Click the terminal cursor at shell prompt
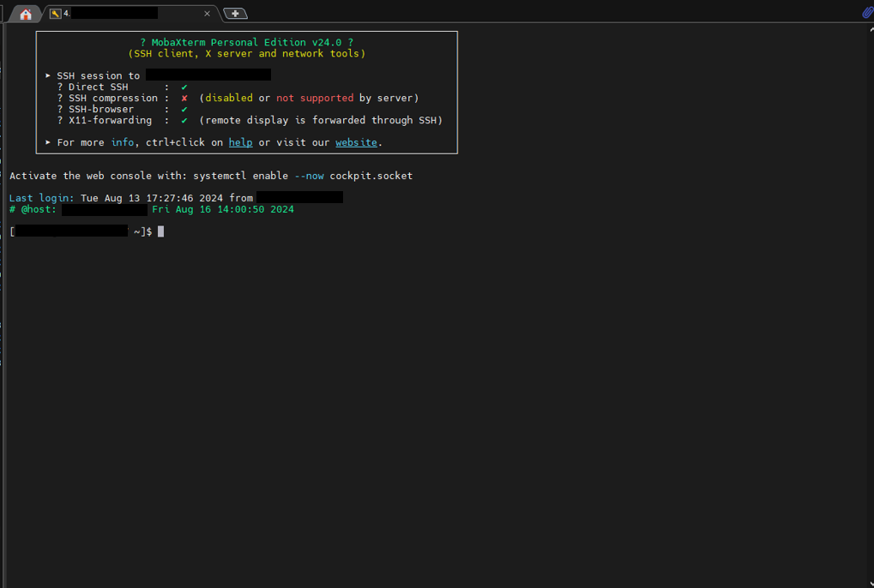Image resolution: width=874 pixels, height=588 pixels. click(160, 231)
